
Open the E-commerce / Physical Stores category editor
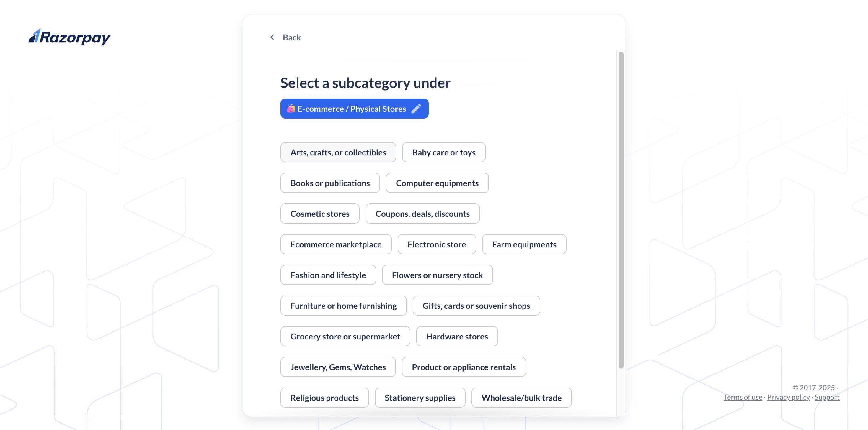(x=354, y=109)
